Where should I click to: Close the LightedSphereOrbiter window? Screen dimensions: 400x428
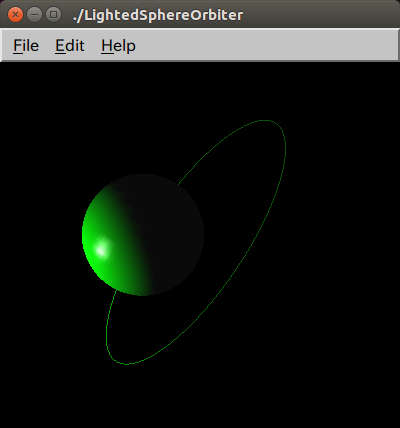point(15,15)
